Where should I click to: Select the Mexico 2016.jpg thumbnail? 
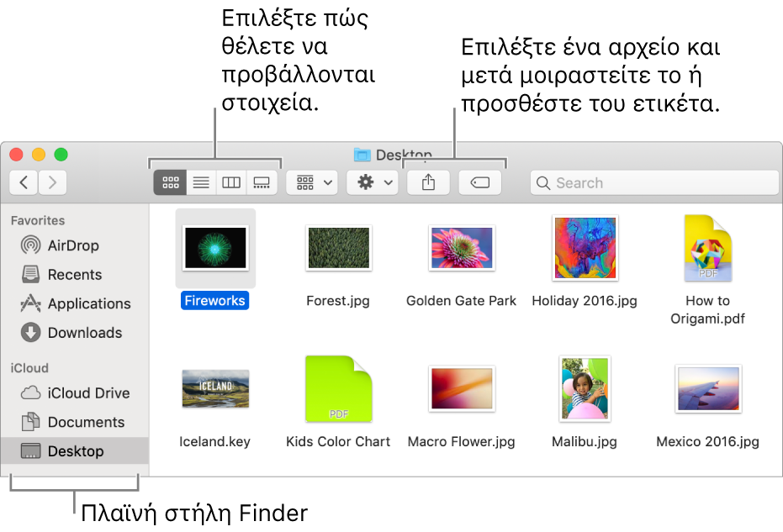click(x=707, y=388)
